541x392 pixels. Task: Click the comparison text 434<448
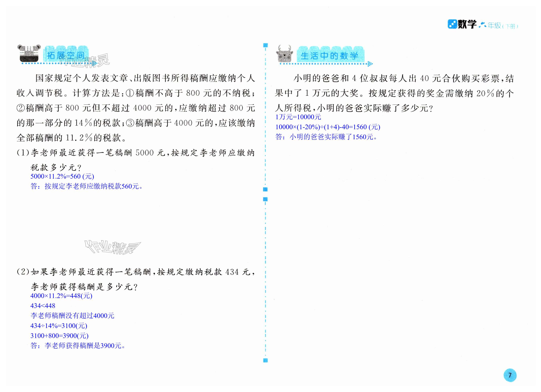[43, 306]
